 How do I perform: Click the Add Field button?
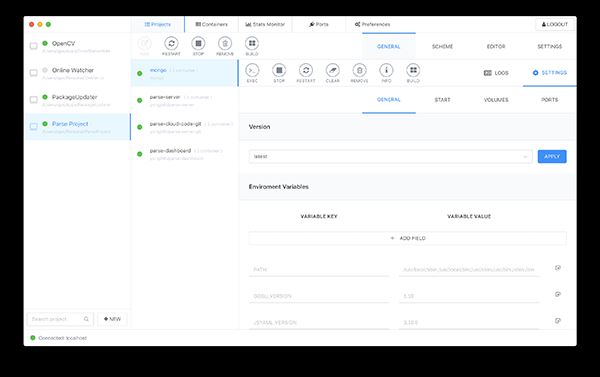tap(408, 238)
